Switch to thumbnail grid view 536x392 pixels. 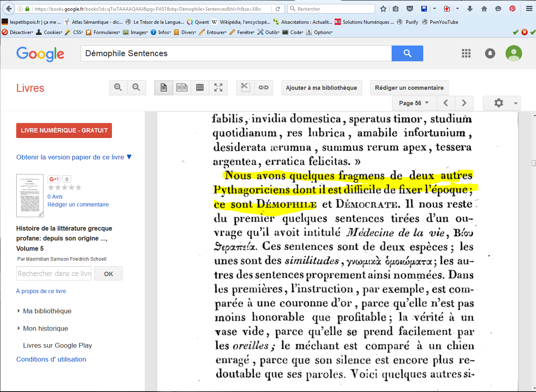(200, 87)
